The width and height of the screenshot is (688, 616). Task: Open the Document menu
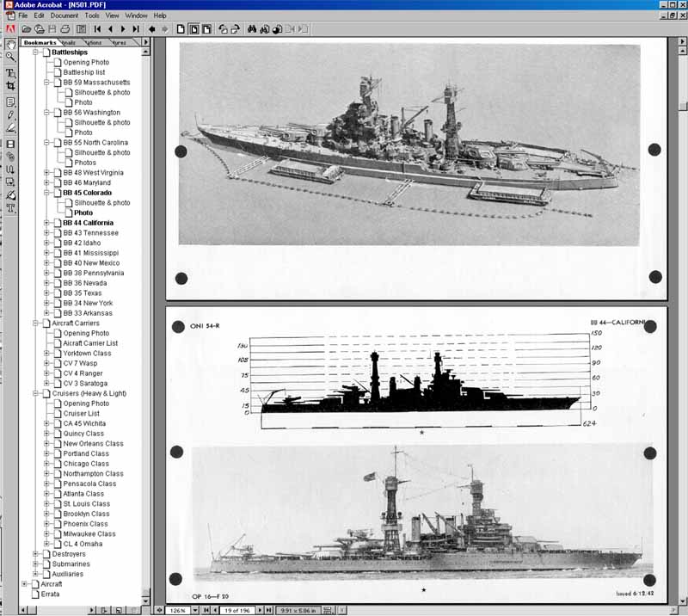coord(64,15)
